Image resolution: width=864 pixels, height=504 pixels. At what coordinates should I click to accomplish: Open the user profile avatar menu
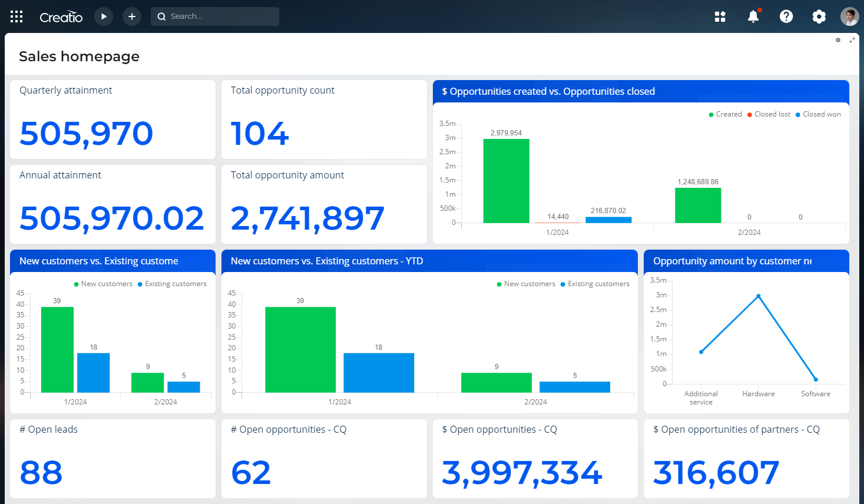tap(849, 16)
